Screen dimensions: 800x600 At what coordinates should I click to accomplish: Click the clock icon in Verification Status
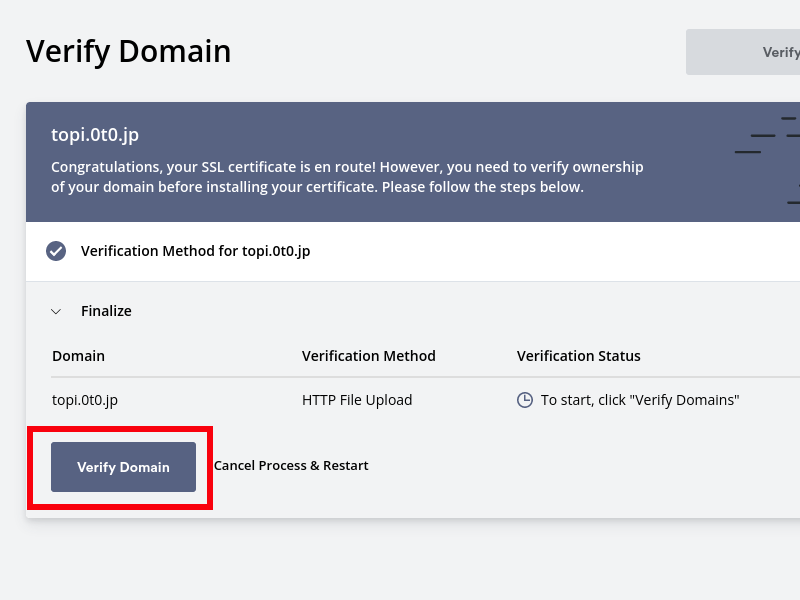[x=525, y=400]
